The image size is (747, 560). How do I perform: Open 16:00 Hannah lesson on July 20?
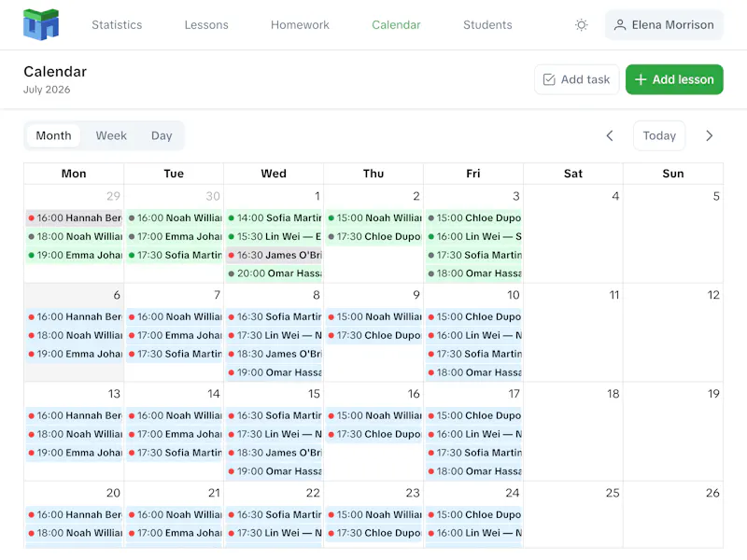(x=75, y=515)
